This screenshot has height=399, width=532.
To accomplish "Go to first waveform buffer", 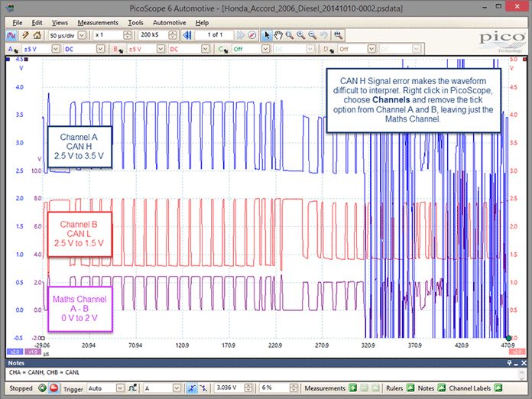I will click(187, 35).
